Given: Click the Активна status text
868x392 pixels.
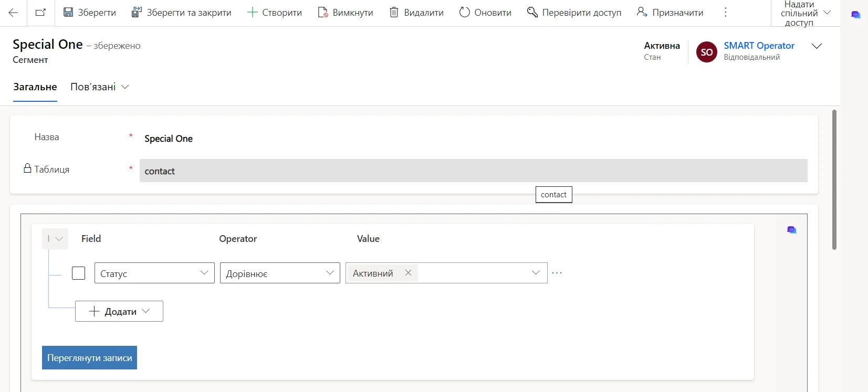Looking at the screenshot, I should click(662, 46).
